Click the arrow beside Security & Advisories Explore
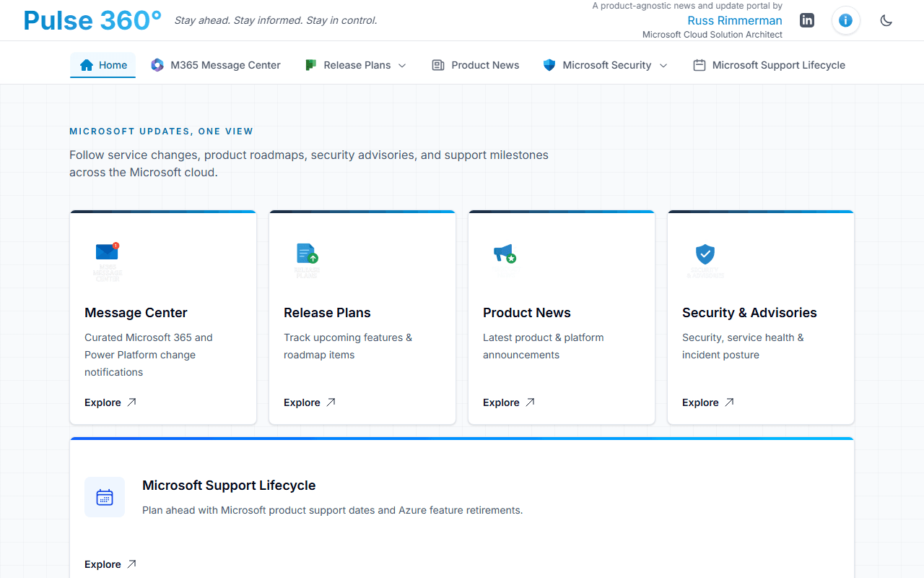This screenshot has height=578, width=924. pyautogui.click(x=729, y=402)
